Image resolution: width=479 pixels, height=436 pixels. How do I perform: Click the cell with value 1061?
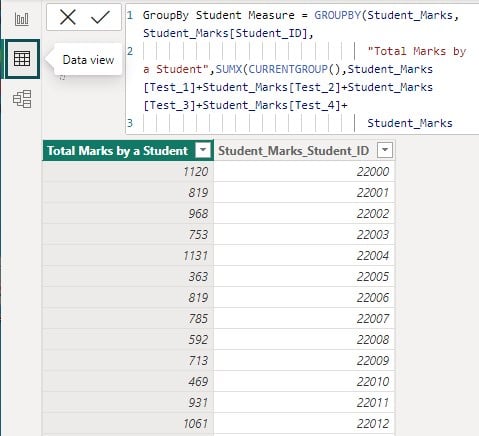pos(128,424)
